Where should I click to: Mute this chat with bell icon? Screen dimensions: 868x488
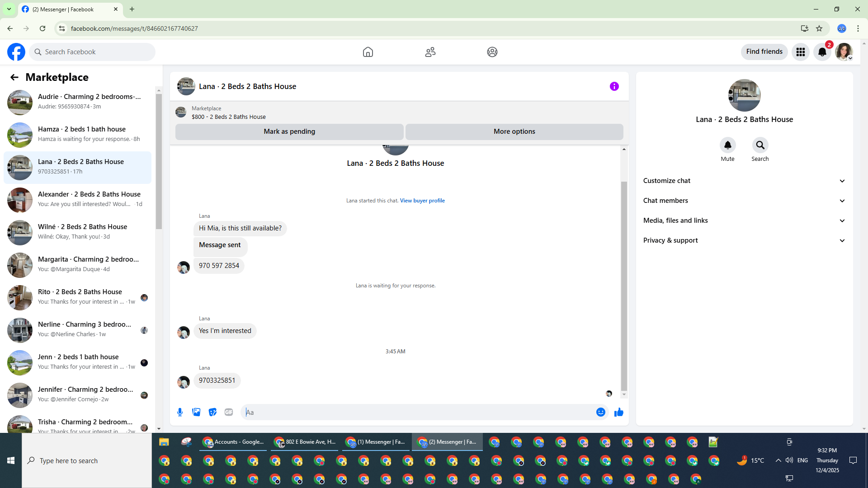[727, 145]
